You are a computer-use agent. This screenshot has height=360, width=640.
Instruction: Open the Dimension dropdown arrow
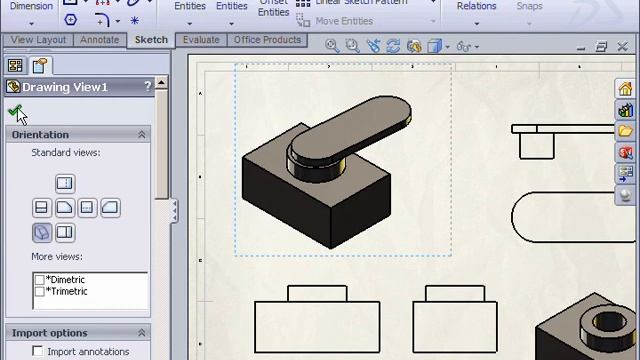coord(31,24)
